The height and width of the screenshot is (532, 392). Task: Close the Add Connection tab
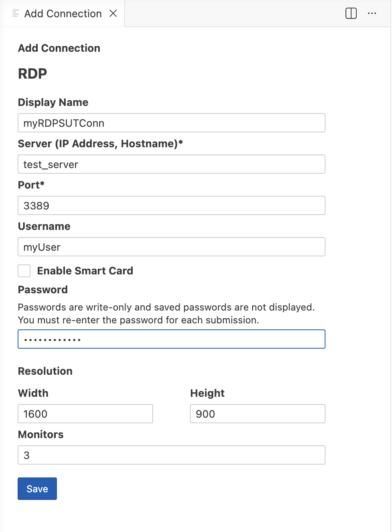[113, 13]
